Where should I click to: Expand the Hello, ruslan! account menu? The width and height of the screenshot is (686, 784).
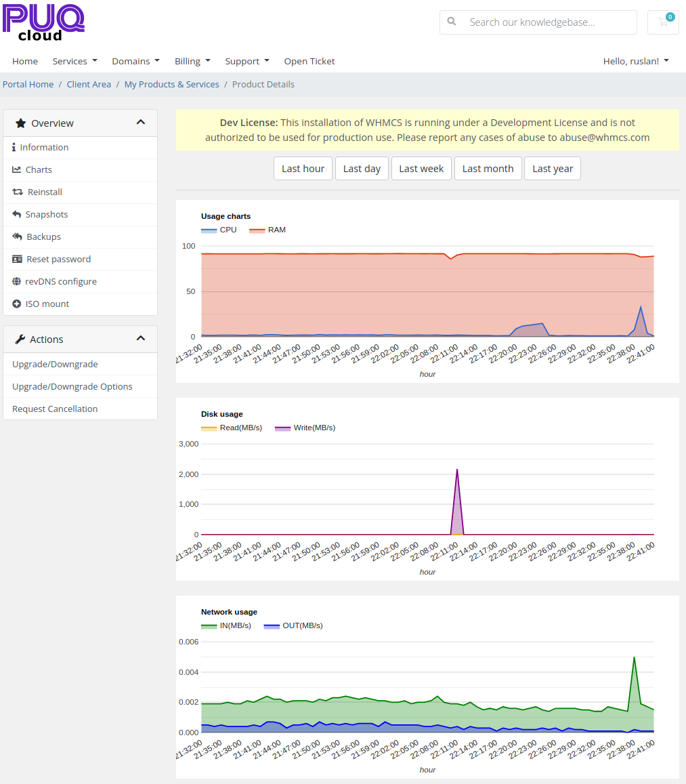(636, 61)
